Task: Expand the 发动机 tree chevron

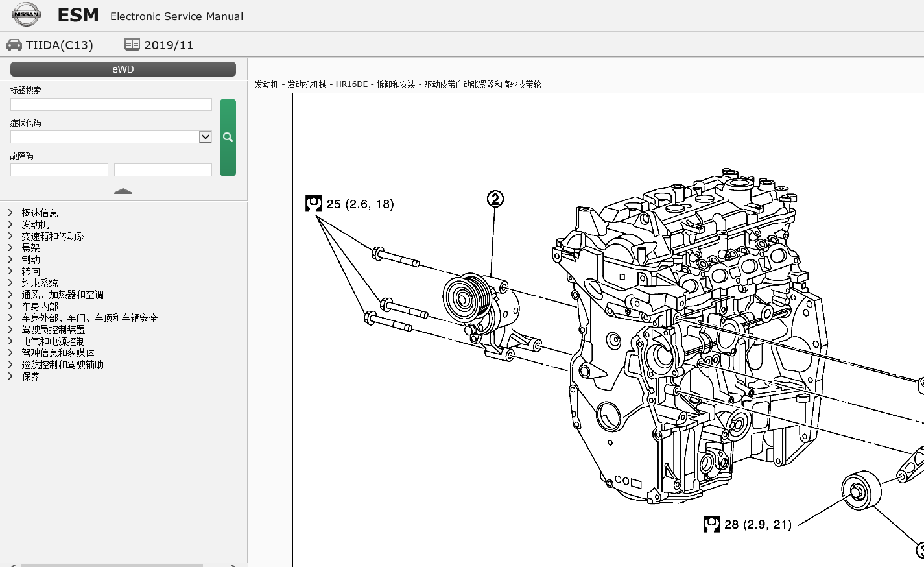Action: (10, 224)
